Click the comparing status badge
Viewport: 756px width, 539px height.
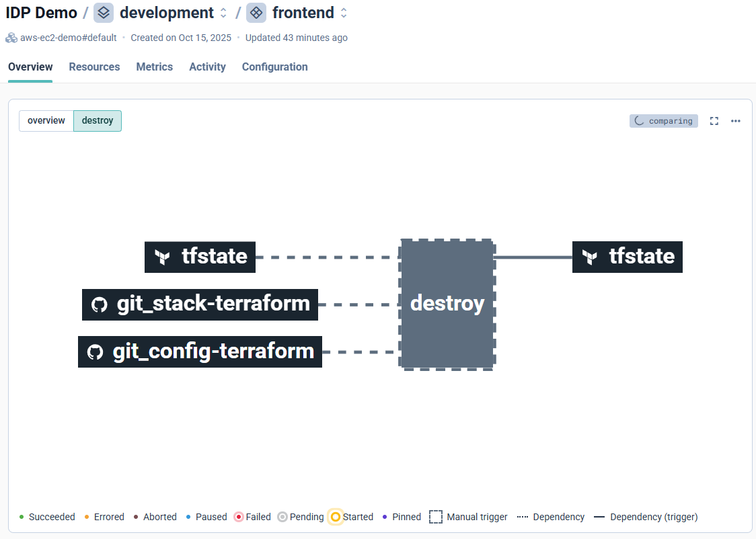click(x=664, y=121)
